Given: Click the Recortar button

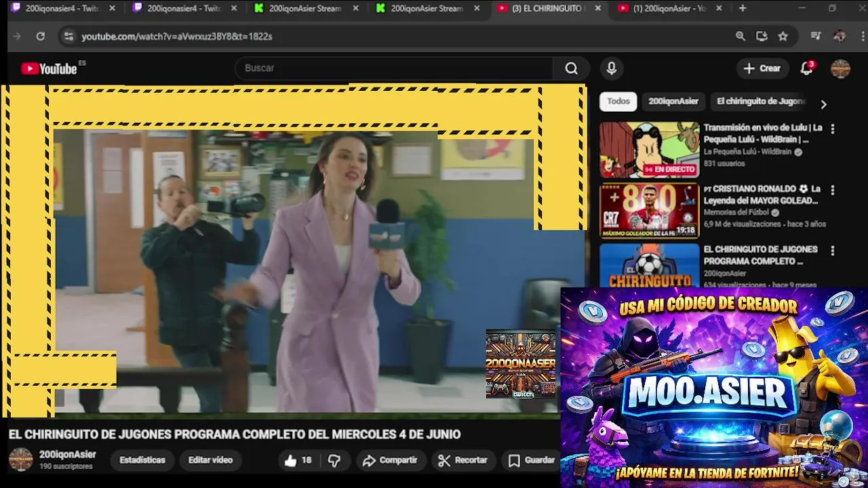Looking at the screenshot, I should pos(463,460).
